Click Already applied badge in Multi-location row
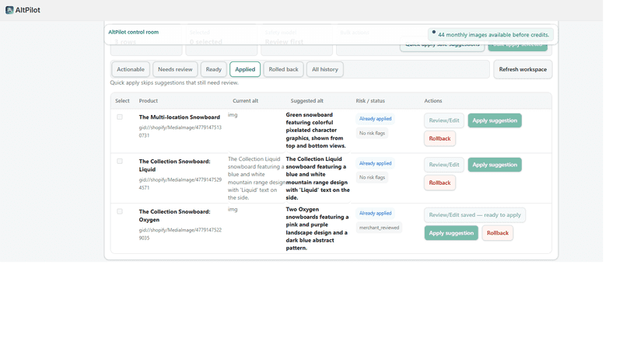The height and width of the screenshot is (362, 644). tap(376, 119)
